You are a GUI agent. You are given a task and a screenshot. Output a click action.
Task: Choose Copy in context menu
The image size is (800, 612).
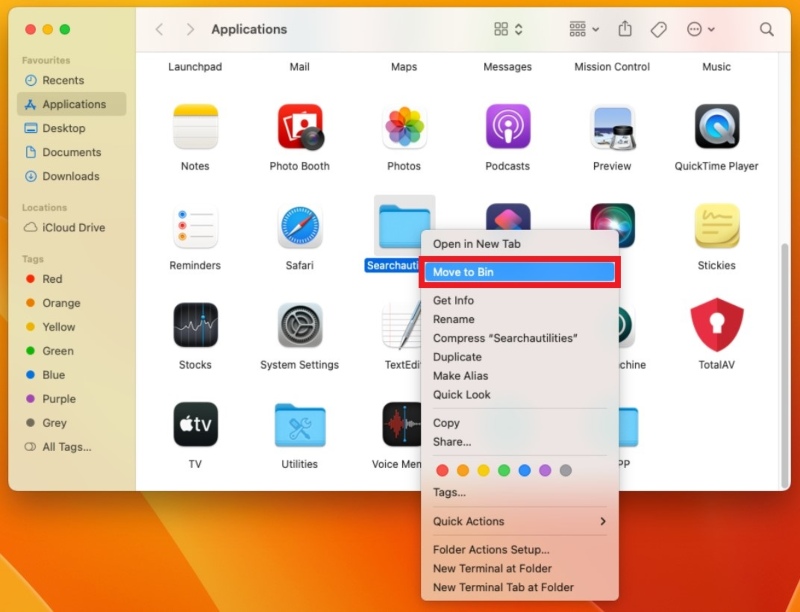519,423
